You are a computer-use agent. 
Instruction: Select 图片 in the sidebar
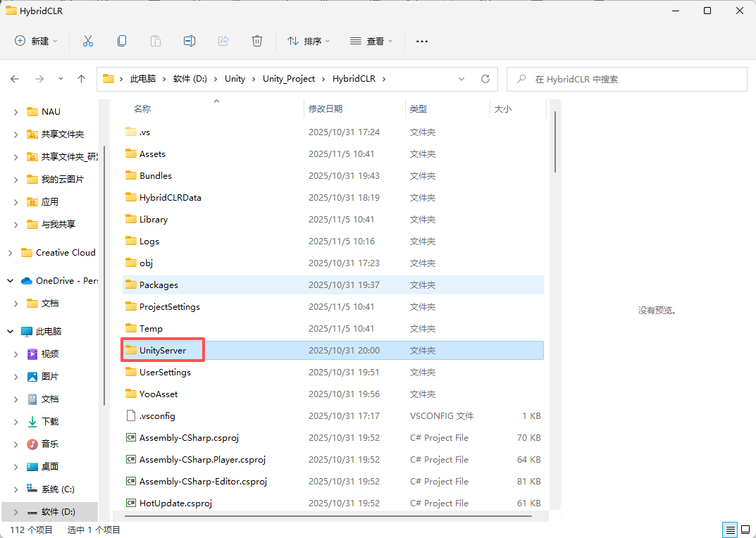point(50,377)
